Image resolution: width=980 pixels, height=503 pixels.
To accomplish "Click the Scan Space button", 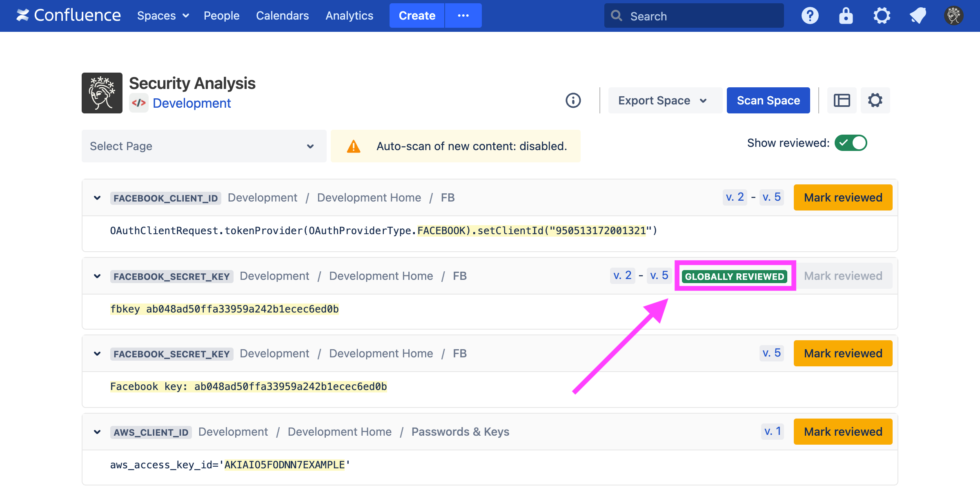I will [768, 100].
